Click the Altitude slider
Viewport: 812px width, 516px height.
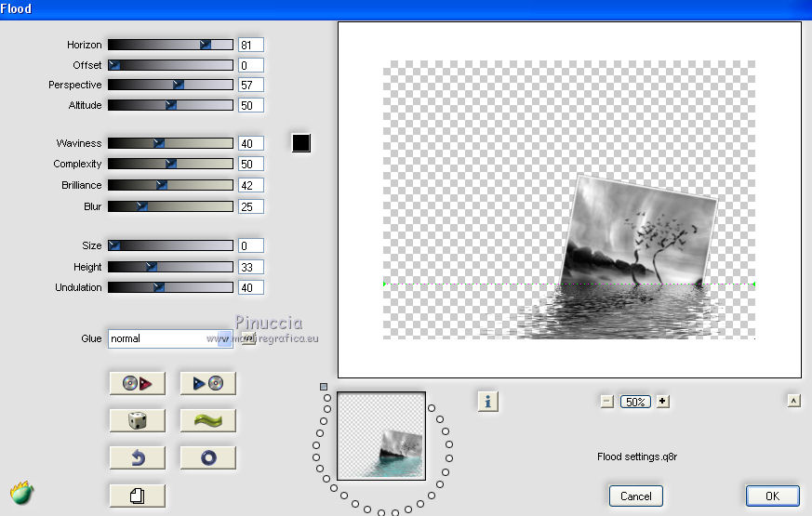point(170,106)
